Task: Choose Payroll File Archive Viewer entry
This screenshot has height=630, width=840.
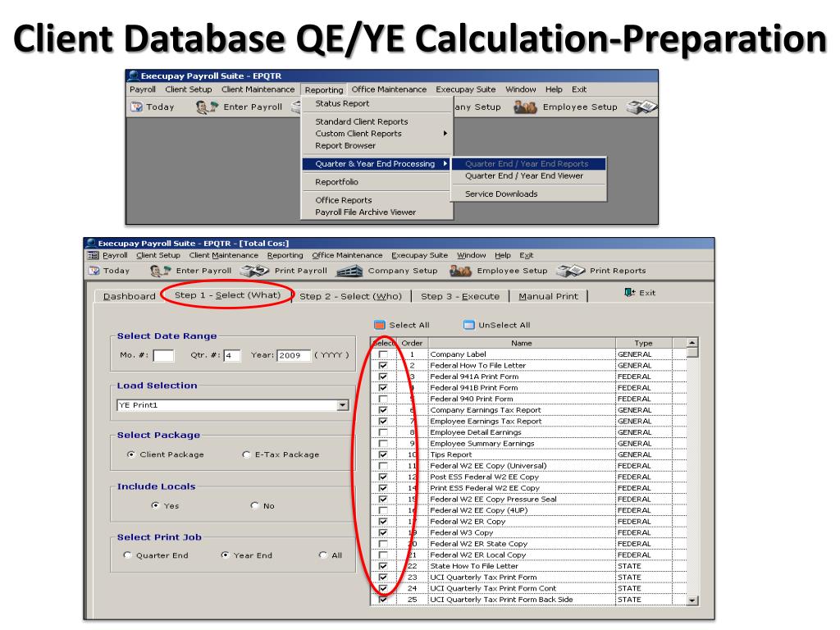Action: coord(365,212)
